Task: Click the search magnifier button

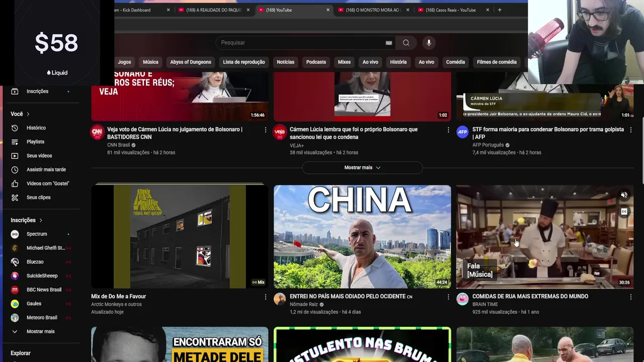Action: (x=406, y=43)
